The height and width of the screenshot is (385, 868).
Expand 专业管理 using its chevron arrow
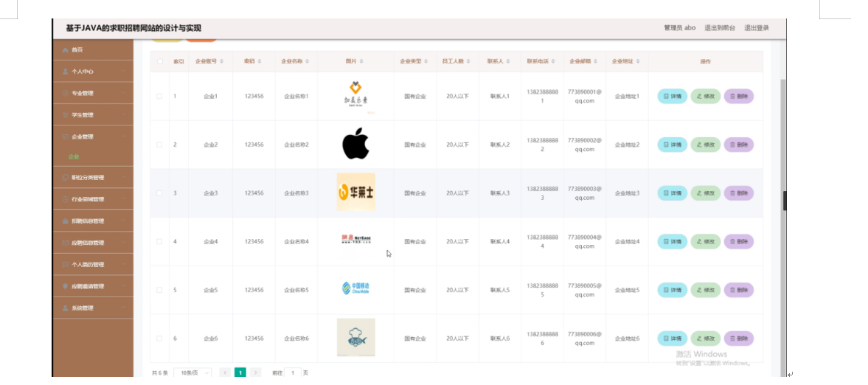(x=124, y=93)
